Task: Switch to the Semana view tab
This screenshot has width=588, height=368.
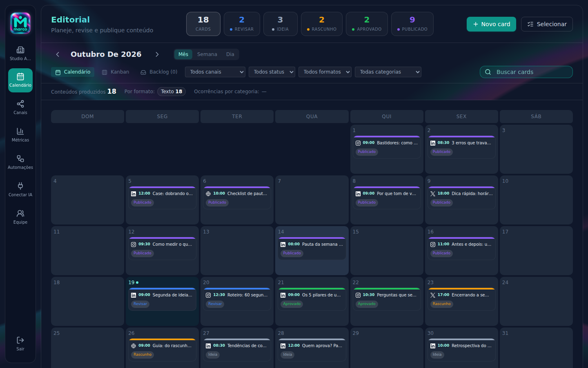Action: pyautogui.click(x=207, y=54)
